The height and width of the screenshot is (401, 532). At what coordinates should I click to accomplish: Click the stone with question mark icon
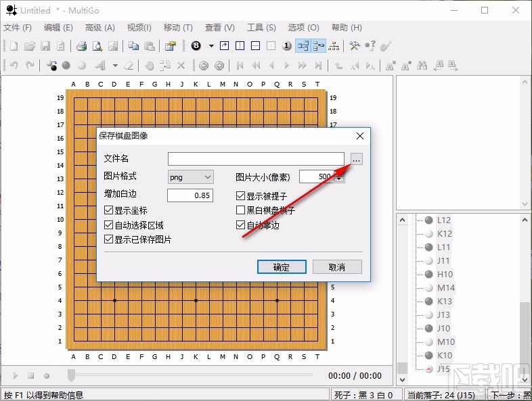[x=370, y=45]
